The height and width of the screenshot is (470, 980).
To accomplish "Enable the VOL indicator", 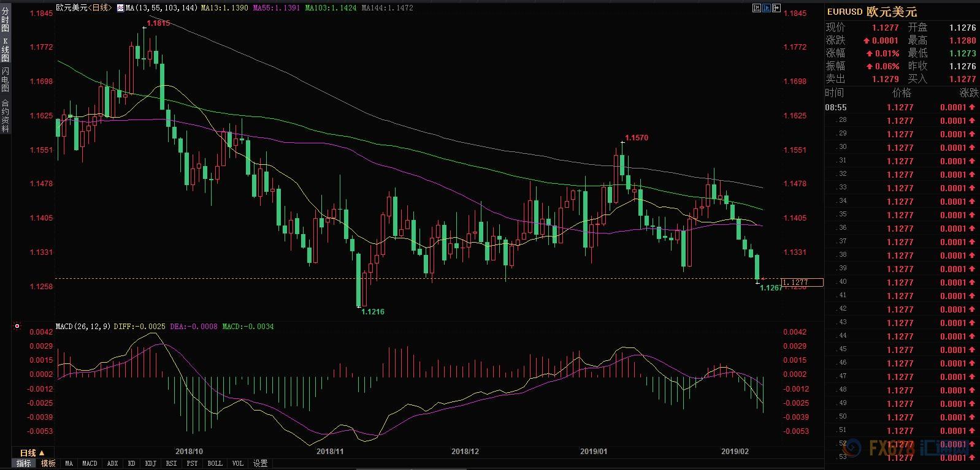I will pos(238,463).
